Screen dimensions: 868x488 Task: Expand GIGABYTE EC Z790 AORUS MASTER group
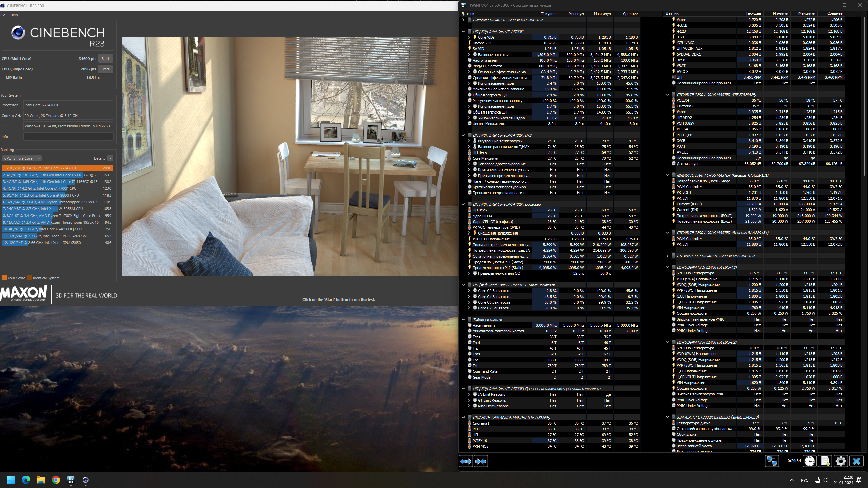tap(668, 256)
